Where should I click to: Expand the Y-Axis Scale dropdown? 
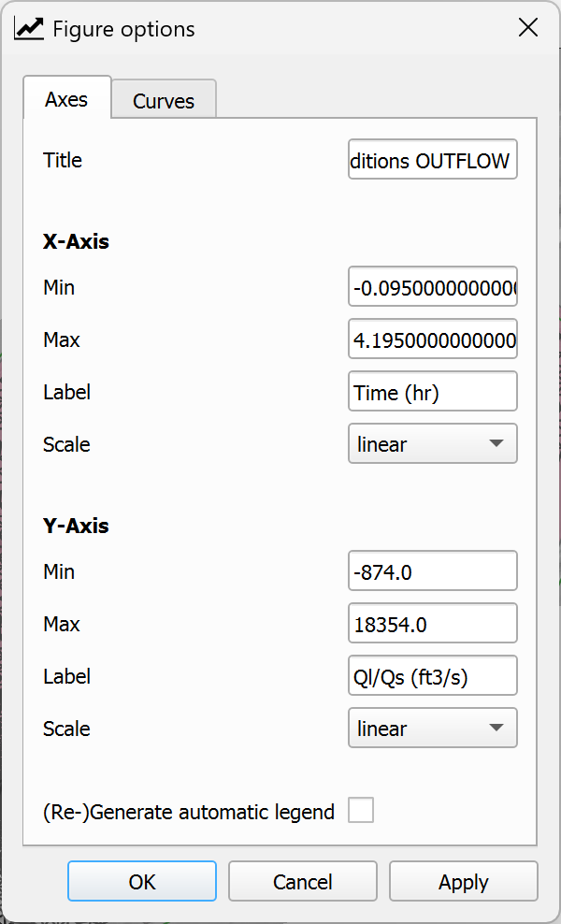432,729
